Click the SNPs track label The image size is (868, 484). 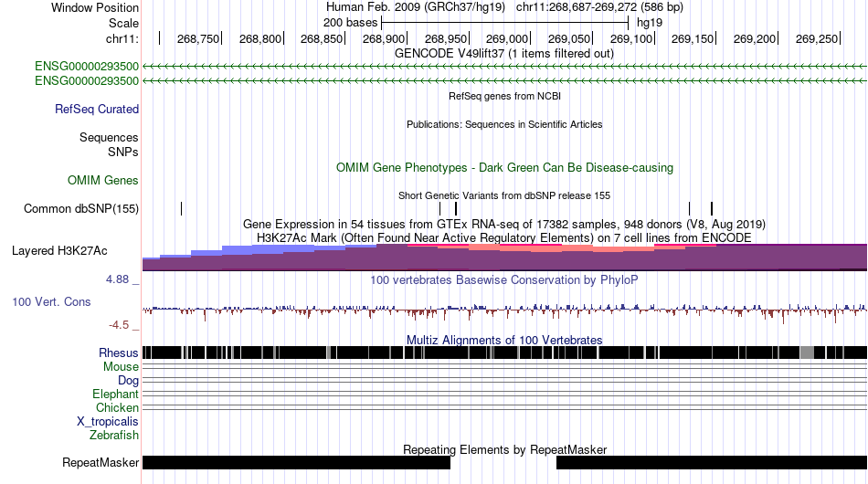(123, 152)
